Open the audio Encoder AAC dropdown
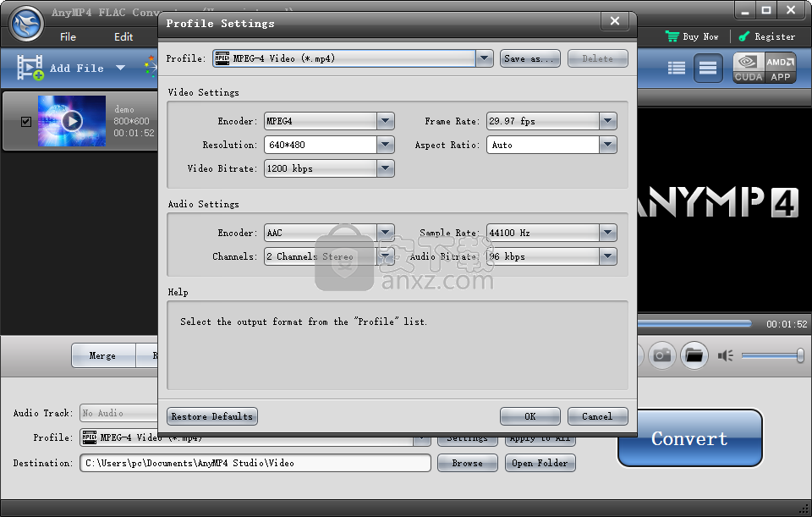 point(386,233)
